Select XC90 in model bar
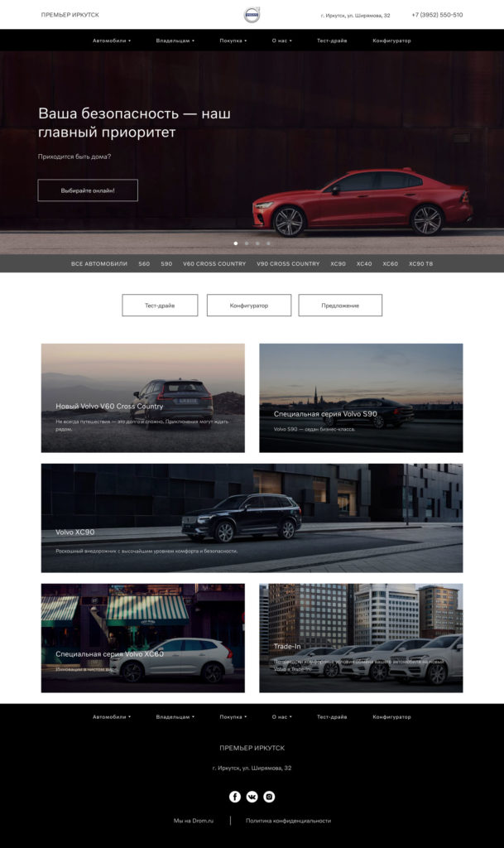Viewport: 504px width, 848px height. point(338,264)
